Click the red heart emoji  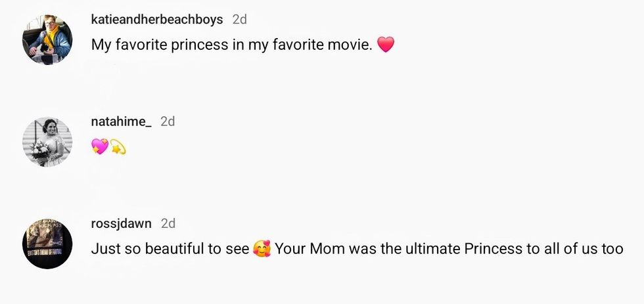point(386,45)
